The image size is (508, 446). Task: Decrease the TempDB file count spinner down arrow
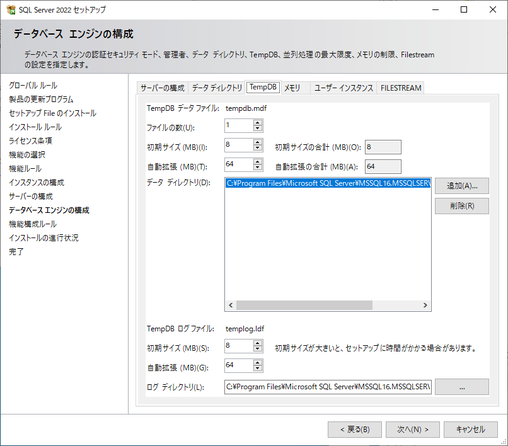(257, 129)
